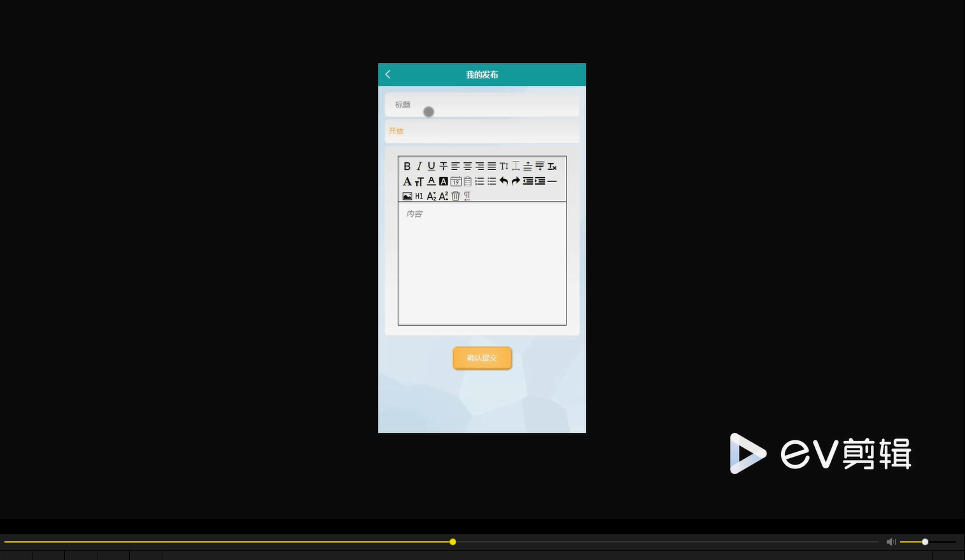The image size is (965, 560).
Task: Decrease indent (outdent icon)
Action: (528, 181)
